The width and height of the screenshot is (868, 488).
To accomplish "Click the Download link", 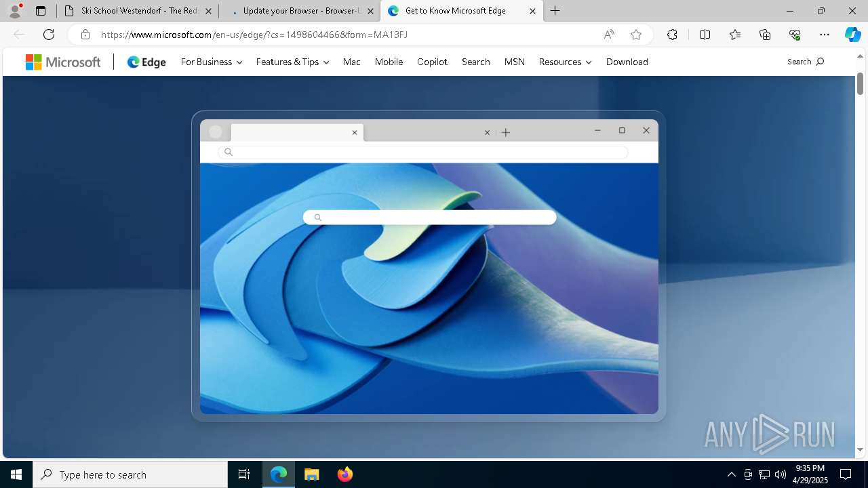I will 627,62.
